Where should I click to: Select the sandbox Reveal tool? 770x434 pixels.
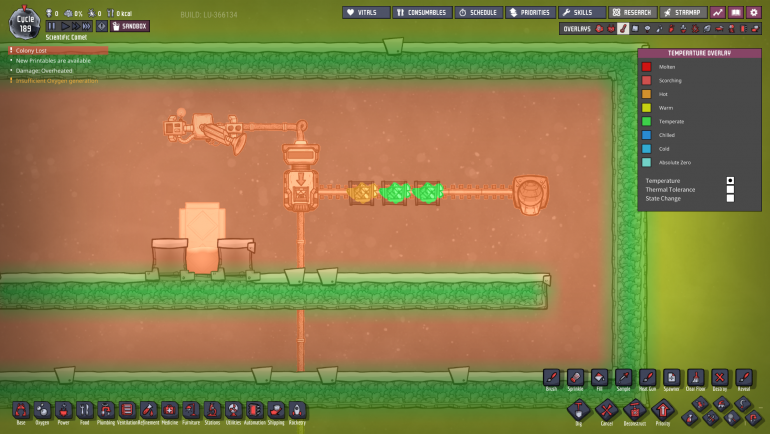[743, 378]
